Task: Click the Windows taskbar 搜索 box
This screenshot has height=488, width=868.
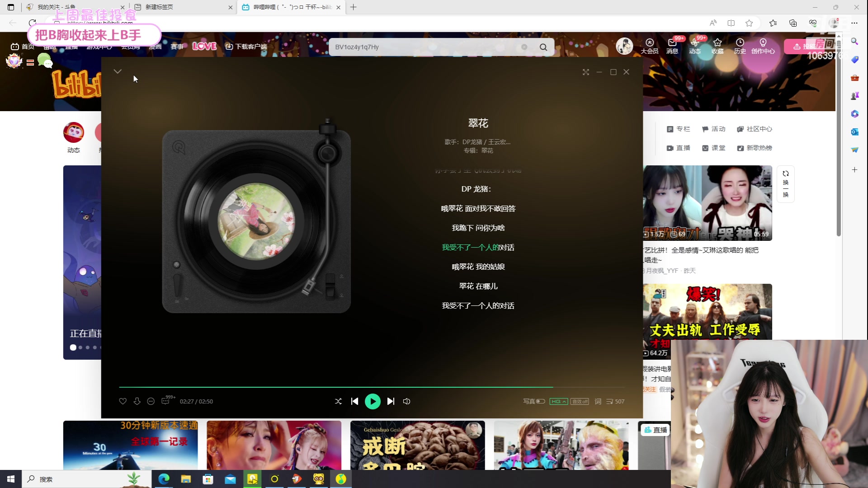Action: [86, 479]
